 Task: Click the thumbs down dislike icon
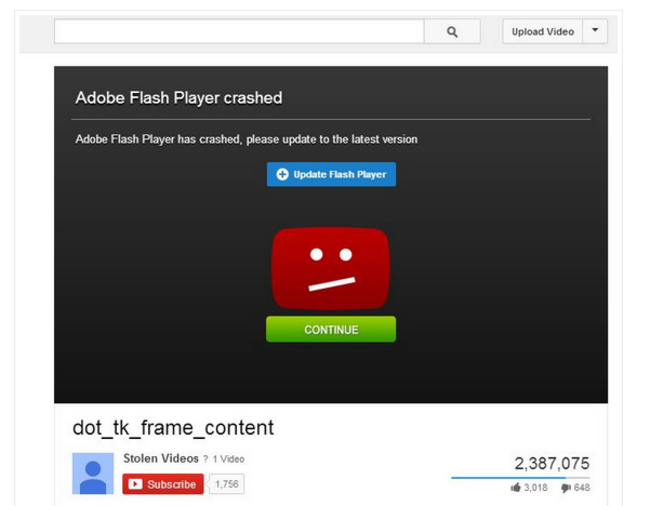pos(566,488)
